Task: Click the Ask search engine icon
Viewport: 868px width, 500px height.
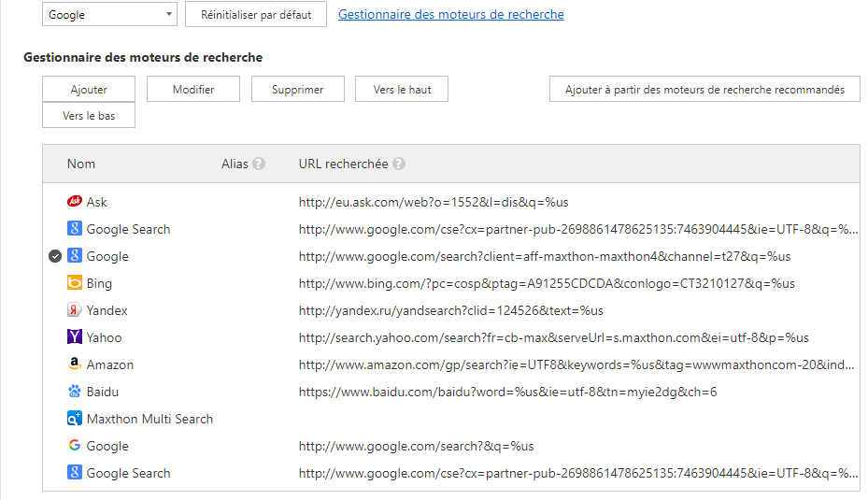Action: pos(75,202)
